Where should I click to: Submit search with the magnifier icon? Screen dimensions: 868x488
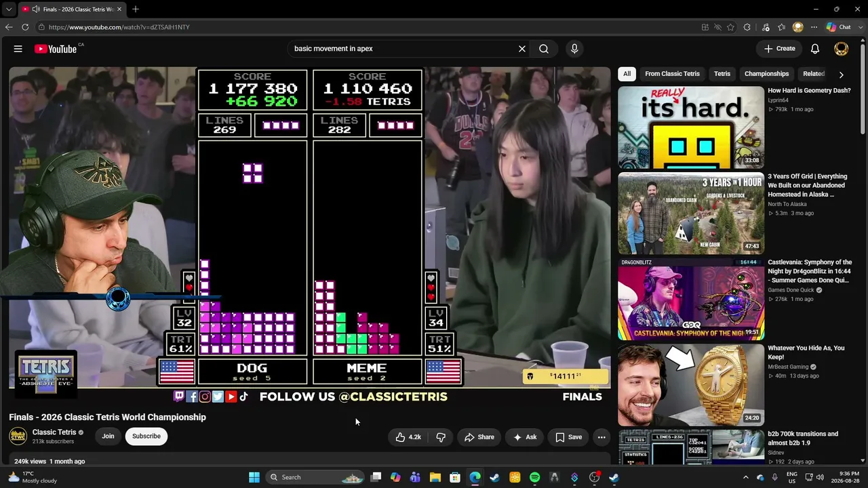[x=544, y=49]
